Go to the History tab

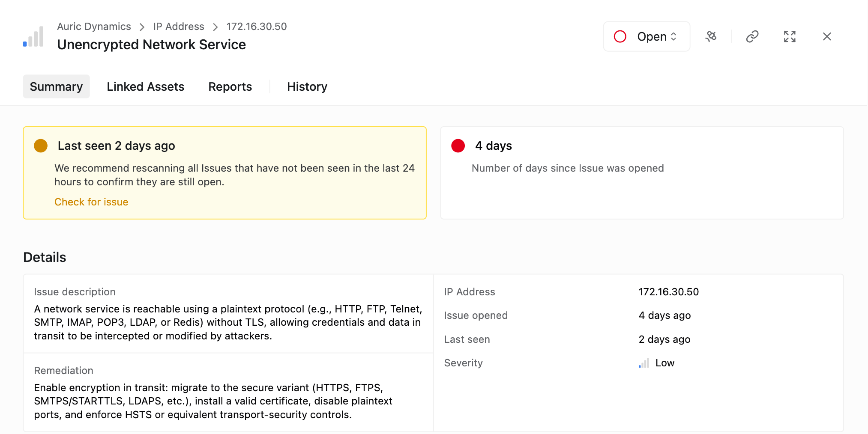[x=307, y=86]
